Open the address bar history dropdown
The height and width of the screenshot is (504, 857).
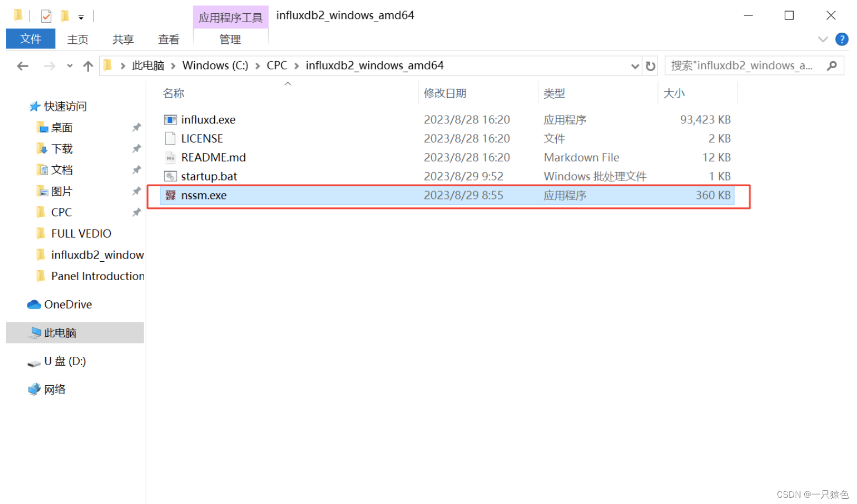pyautogui.click(x=634, y=65)
